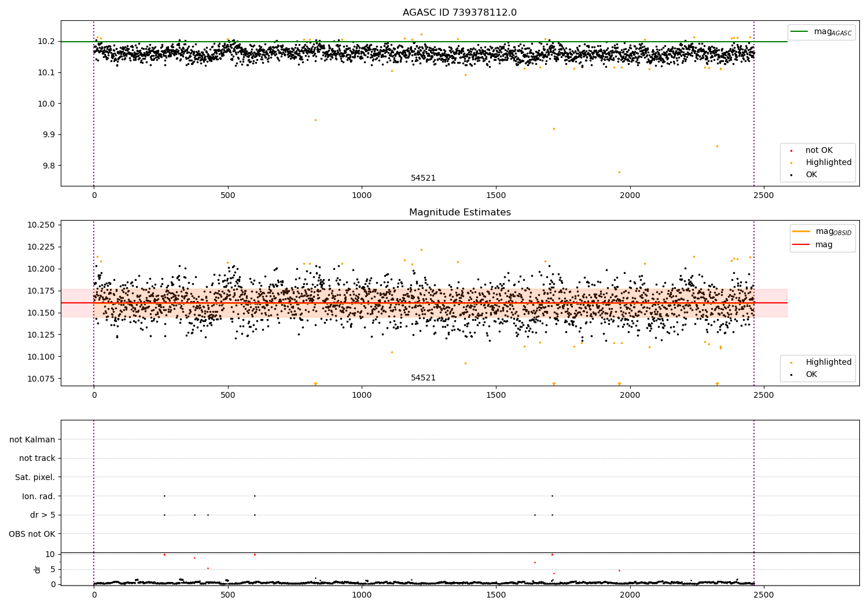This screenshot has width=868, height=608.
Task: Click the 2000 x-tick under middle plot
Action: click(x=630, y=395)
